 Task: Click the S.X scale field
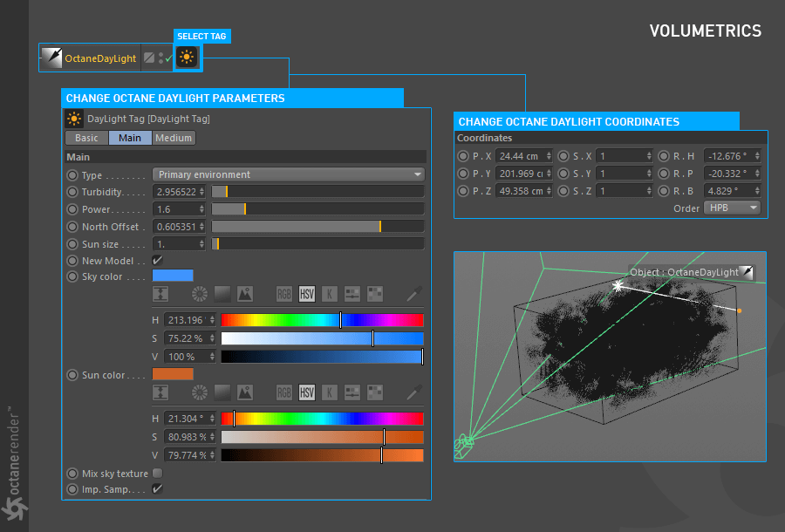(625, 156)
